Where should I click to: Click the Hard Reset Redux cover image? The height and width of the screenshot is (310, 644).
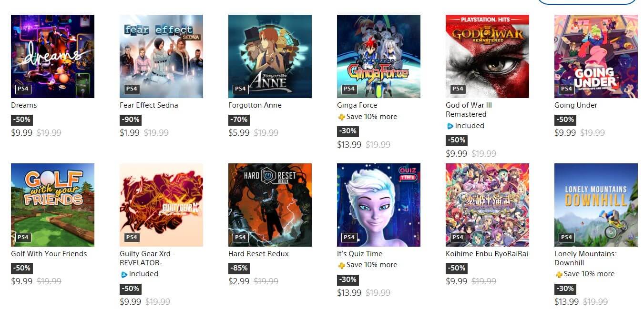pos(270,205)
